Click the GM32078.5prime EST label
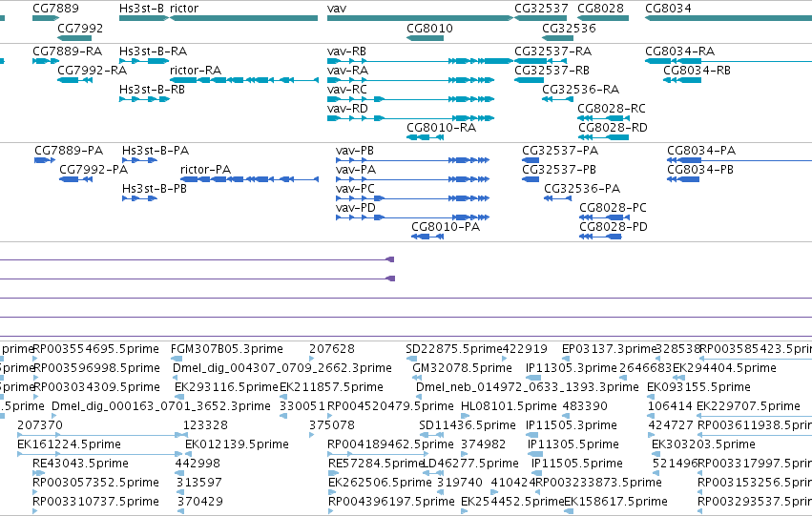This screenshot has height=516, width=812. [462, 368]
